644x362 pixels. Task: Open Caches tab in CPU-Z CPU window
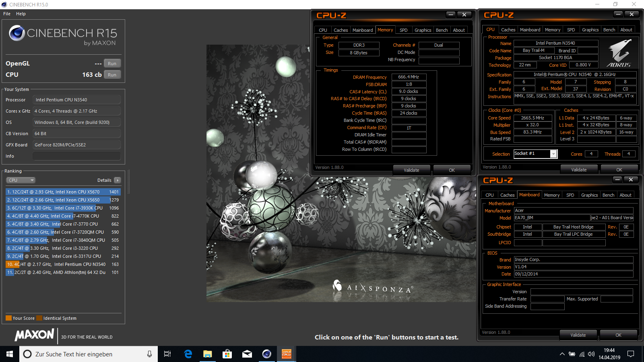point(508,30)
